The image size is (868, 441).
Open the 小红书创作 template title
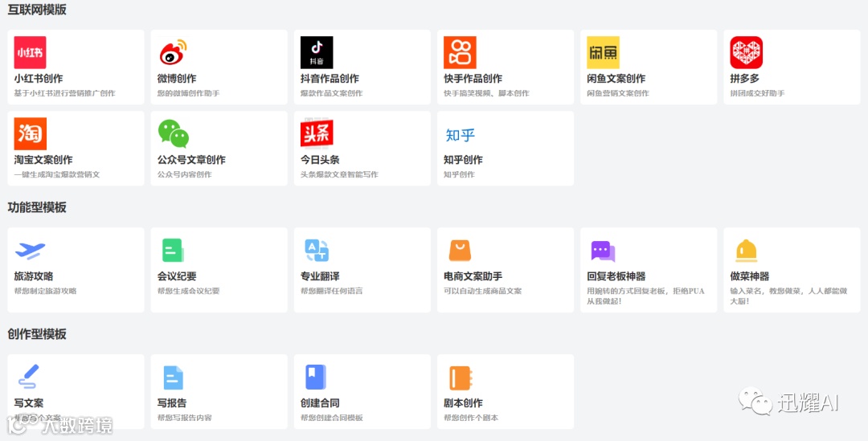pyautogui.click(x=39, y=79)
